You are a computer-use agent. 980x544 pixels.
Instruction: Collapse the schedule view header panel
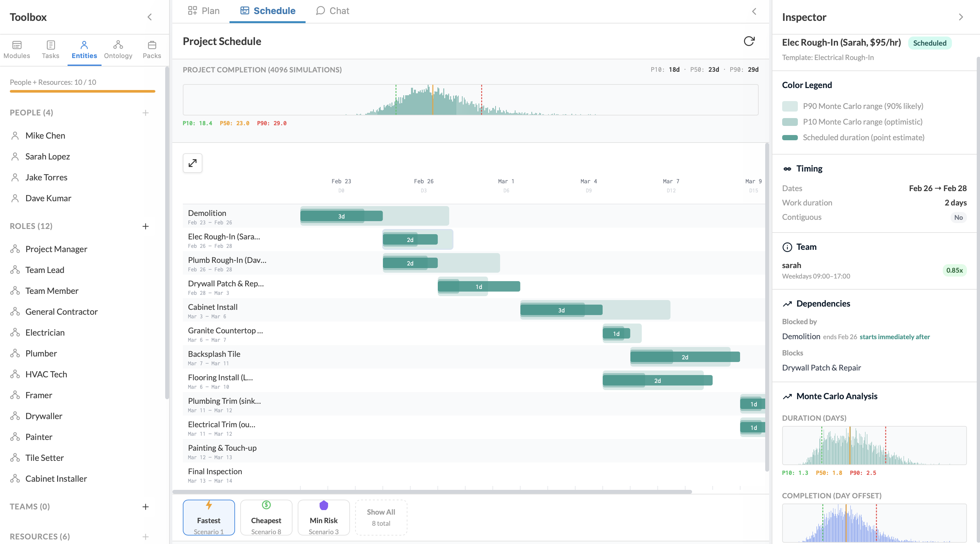tap(755, 11)
